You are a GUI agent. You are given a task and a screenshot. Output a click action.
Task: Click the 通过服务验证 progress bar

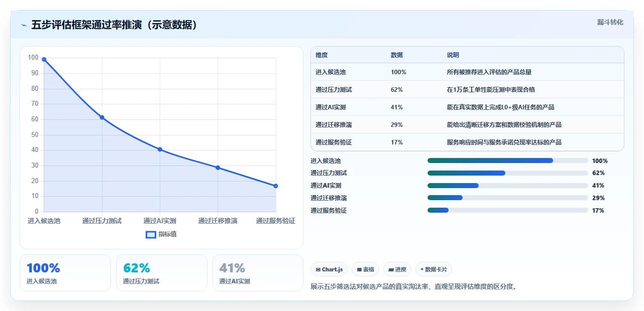coord(508,210)
